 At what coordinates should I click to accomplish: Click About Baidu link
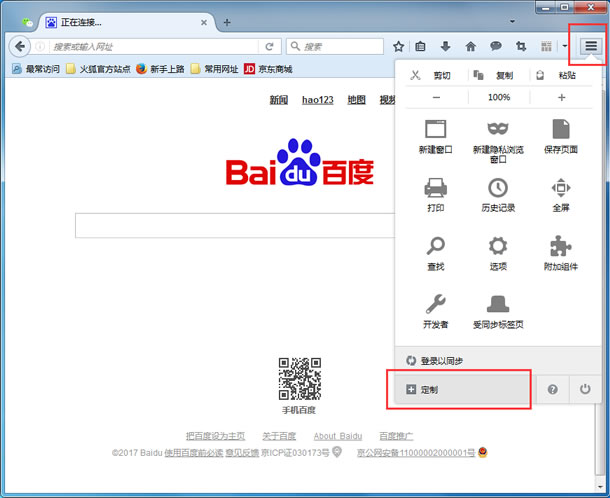[338, 436]
